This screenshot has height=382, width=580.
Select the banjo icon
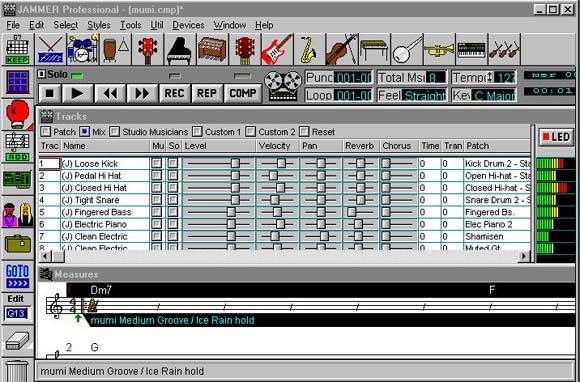point(407,49)
